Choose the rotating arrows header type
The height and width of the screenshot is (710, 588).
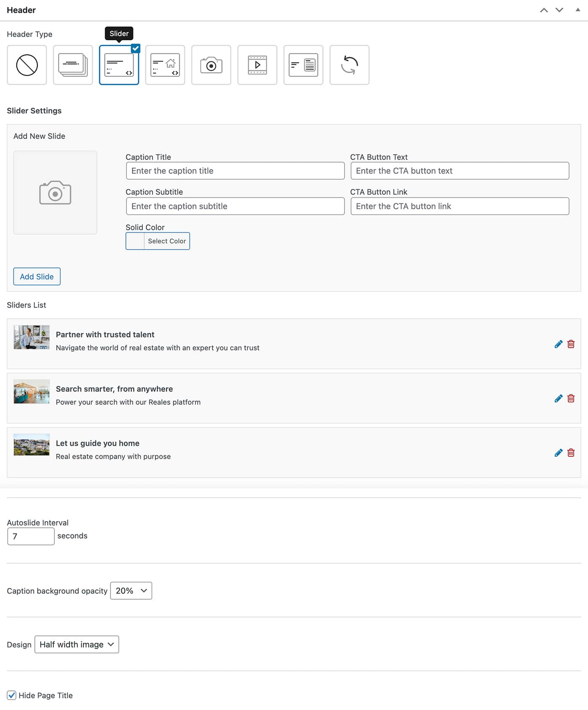click(x=349, y=65)
